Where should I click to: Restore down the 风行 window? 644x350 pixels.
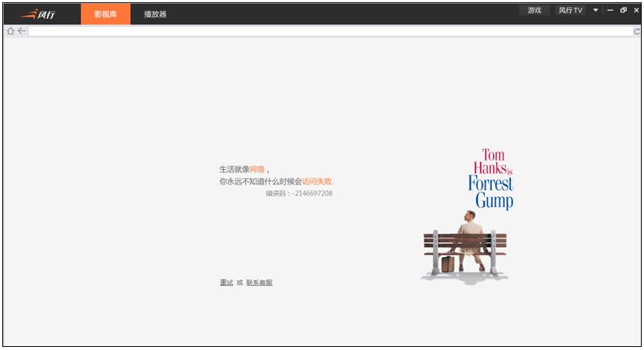tap(623, 10)
